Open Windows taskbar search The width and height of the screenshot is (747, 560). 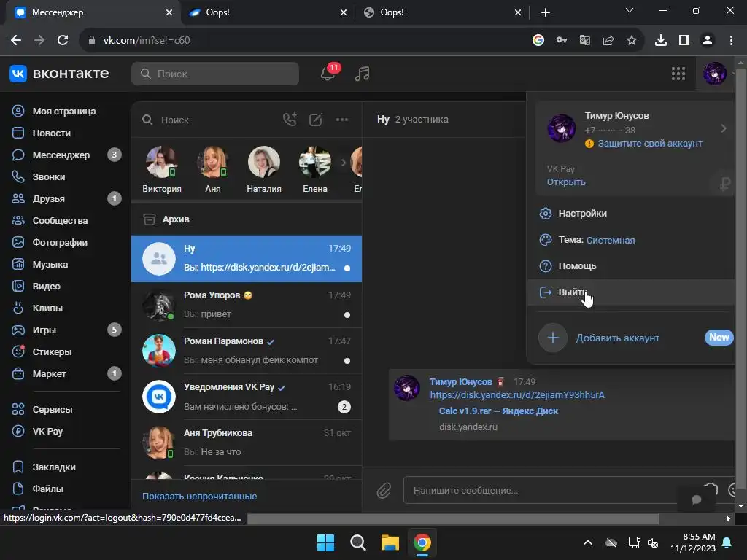tap(357, 542)
